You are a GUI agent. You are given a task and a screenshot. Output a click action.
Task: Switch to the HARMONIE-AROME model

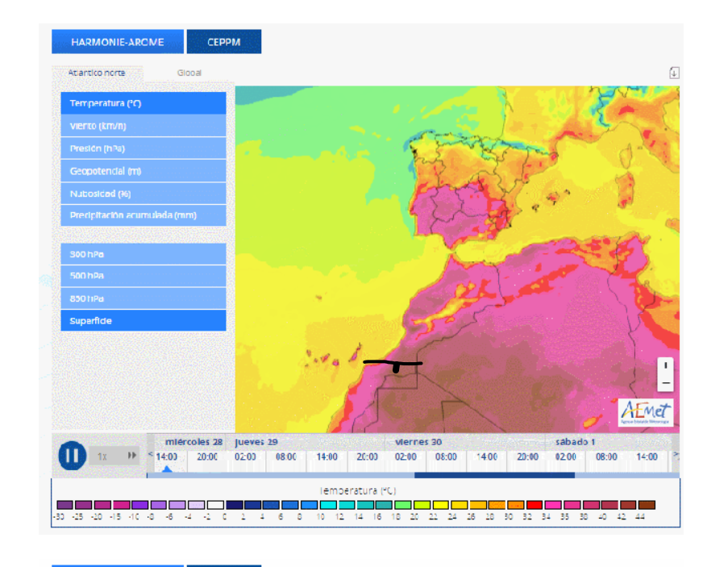click(x=118, y=42)
